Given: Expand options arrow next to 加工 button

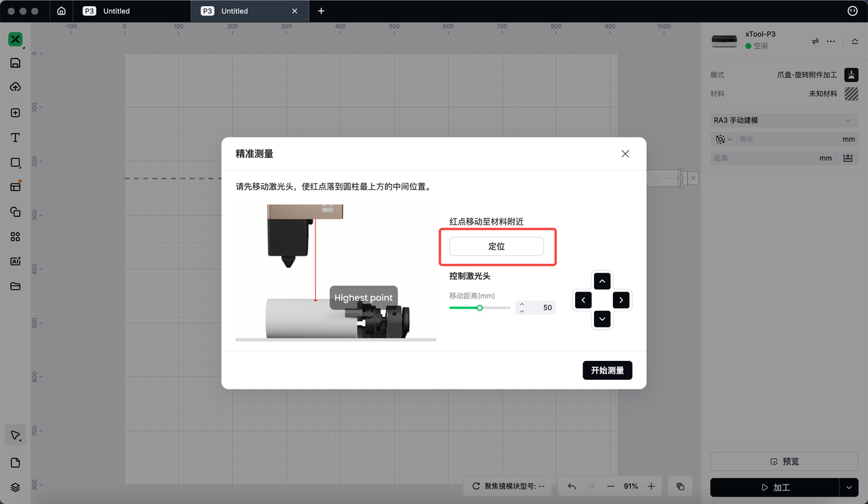Looking at the screenshot, I should [x=849, y=487].
